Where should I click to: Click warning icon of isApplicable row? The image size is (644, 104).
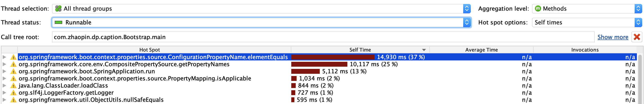pos(13,79)
